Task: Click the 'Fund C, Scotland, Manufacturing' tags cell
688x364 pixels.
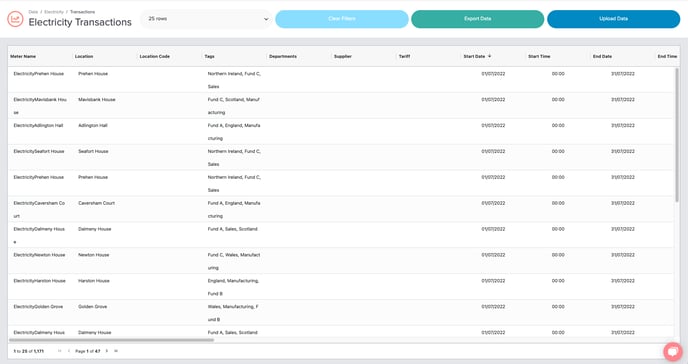Action: (x=234, y=106)
